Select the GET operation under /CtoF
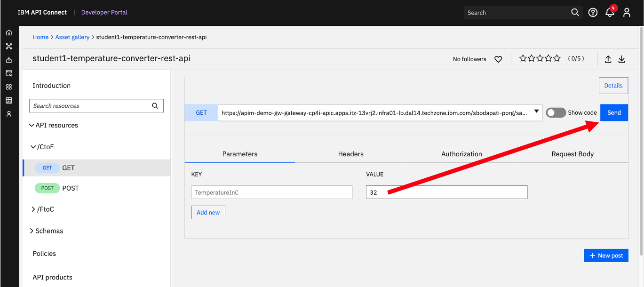The width and height of the screenshot is (644, 287). [96, 168]
